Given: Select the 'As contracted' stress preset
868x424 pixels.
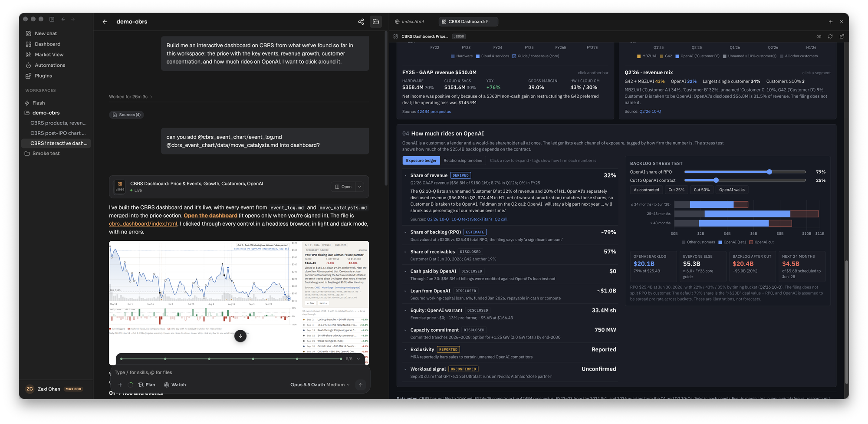Looking at the screenshot, I should [x=646, y=190].
